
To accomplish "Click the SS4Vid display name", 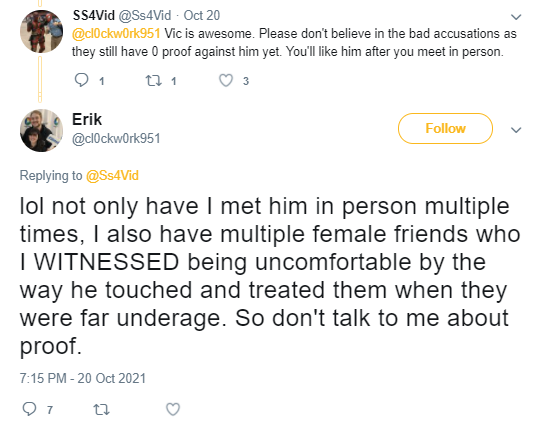I will point(94,15).
